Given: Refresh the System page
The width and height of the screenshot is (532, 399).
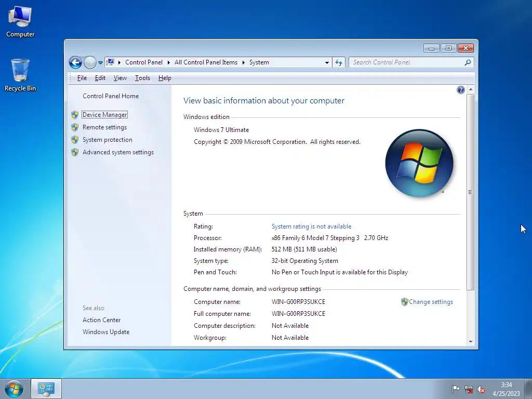Looking at the screenshot, I should click(x=339, y=62).
